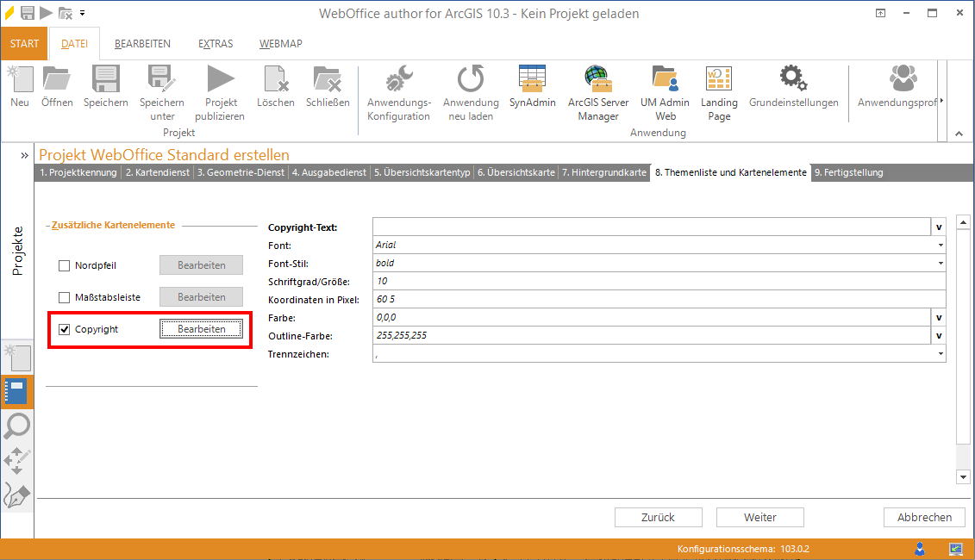The width and height of the screenshot is (975, 560).
Task: Open ArcGIS Server Manager
Action: 597,79
